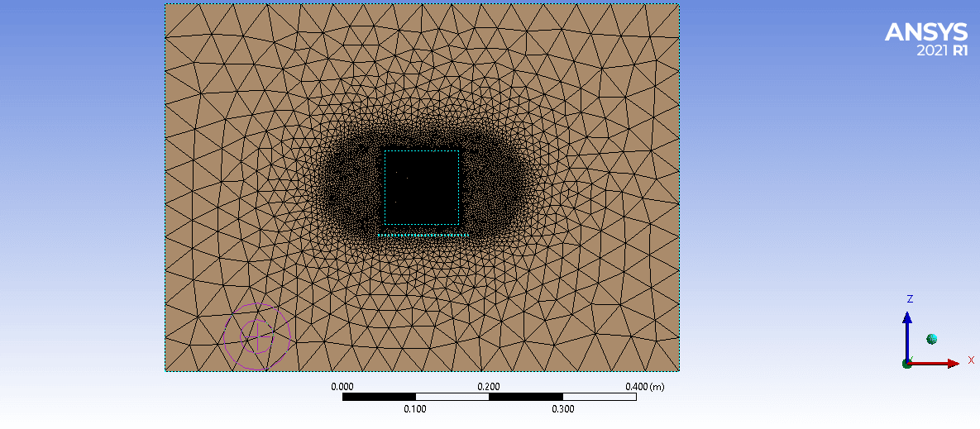Select the cyan isometric view ball
Image resolution: width=980 pixels, height=429 pixels.
tap(932, 339)
